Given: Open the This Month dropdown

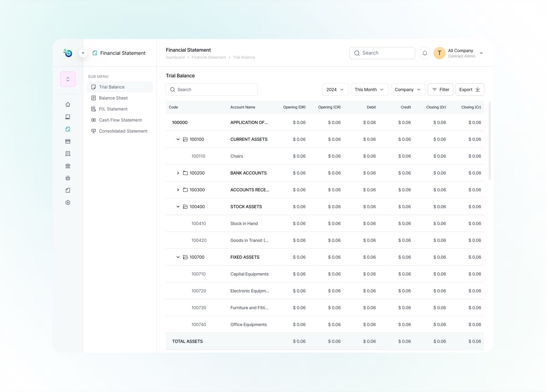Looking at the screenshot, I should coord(370,89).
